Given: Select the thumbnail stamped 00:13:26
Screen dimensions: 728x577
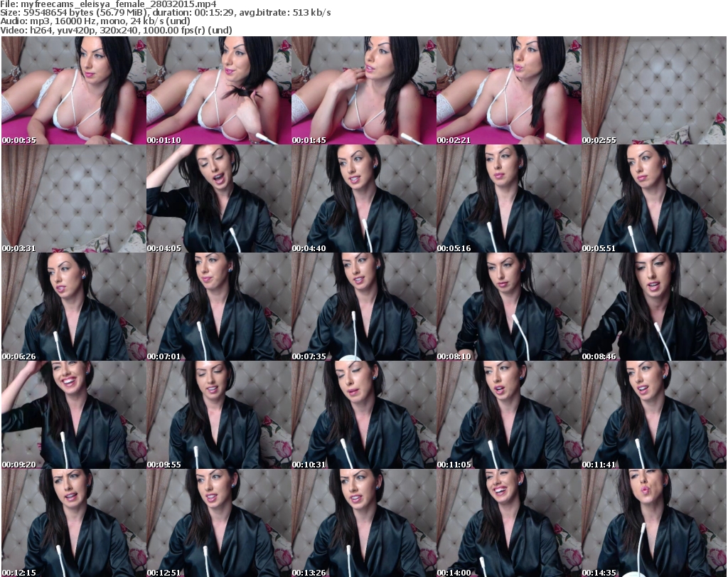Looking at the screenshot, I should coord(363,523).
